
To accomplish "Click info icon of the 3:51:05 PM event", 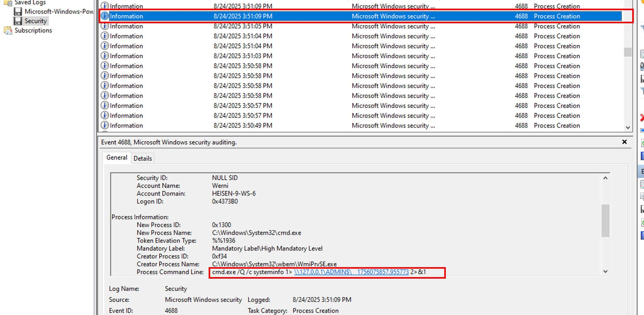I will point(105,26).
